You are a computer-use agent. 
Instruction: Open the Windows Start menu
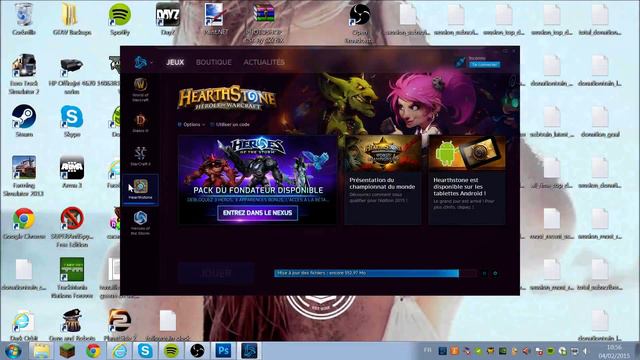tap(13, 351)
